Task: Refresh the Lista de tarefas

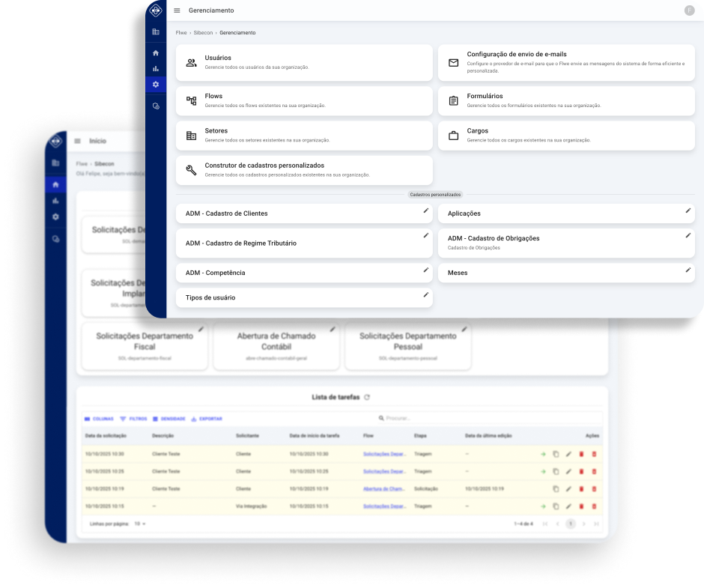Action: coord(367,397)
